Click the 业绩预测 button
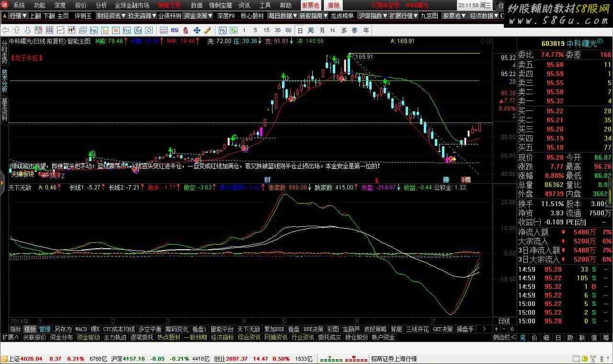 coord(170,16)
